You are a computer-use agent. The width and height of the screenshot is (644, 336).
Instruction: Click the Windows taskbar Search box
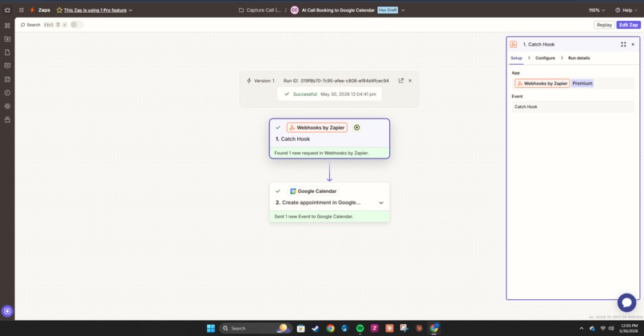coord(256,328)
